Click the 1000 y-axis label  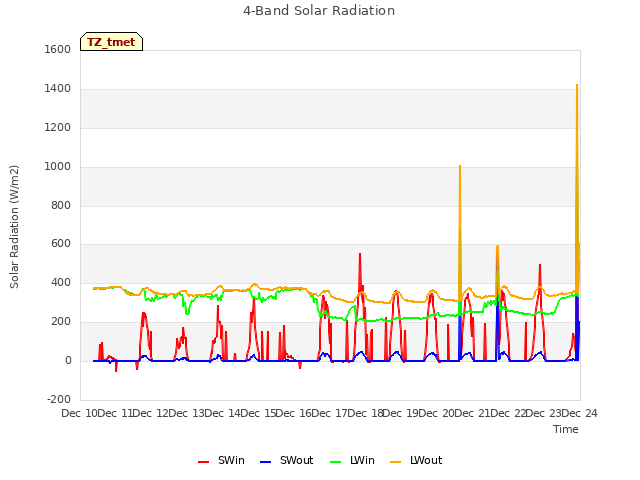coord(58,167)
